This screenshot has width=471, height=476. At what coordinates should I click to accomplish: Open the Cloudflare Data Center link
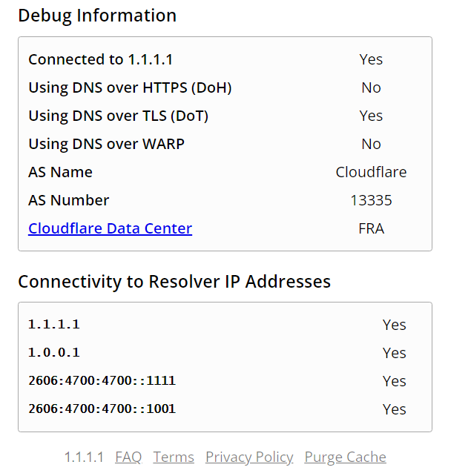tap(110, 228)
